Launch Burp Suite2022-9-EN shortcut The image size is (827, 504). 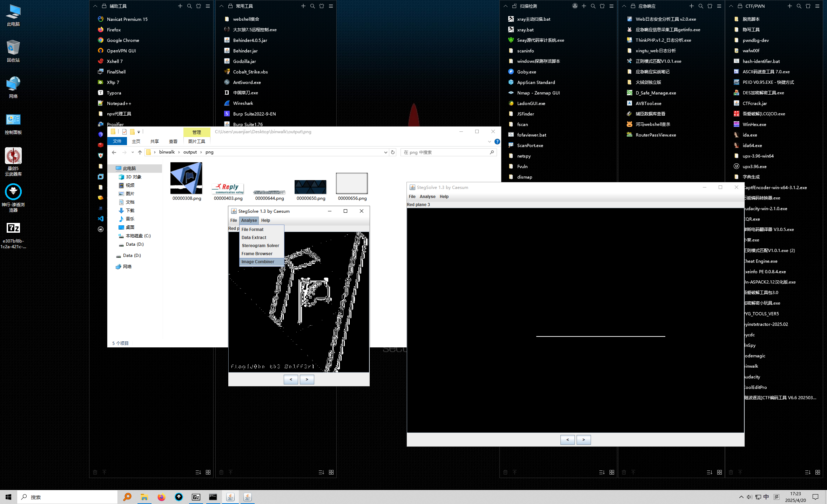(254, 114)
